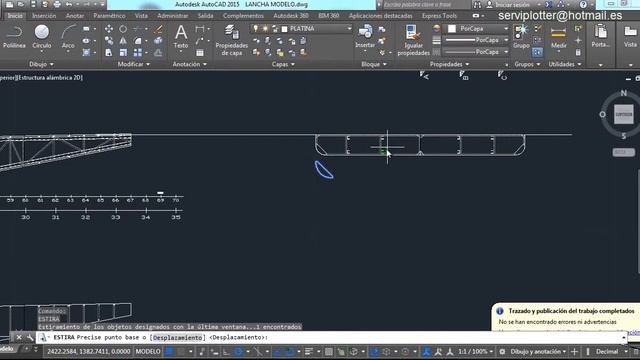Open the PLATINA layer dropdown
The width and height of the screenshot is (640, 360).
pyautogui.click(x=349, y=29)
